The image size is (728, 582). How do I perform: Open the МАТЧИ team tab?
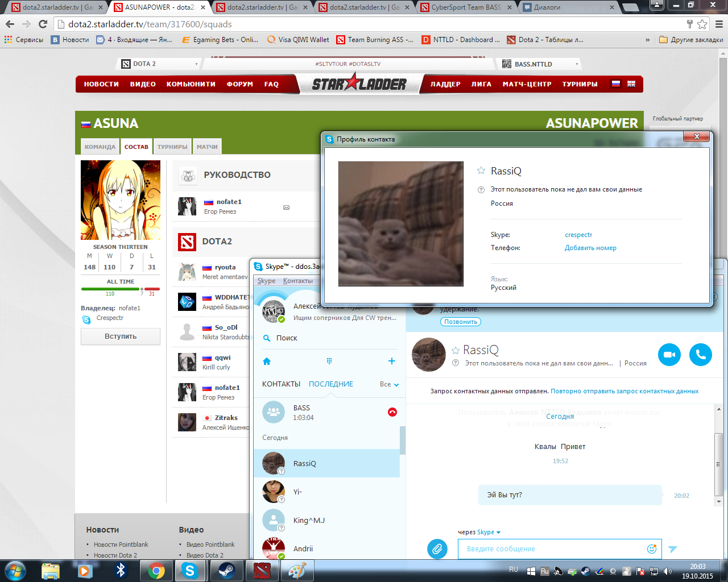pos(207,147)
